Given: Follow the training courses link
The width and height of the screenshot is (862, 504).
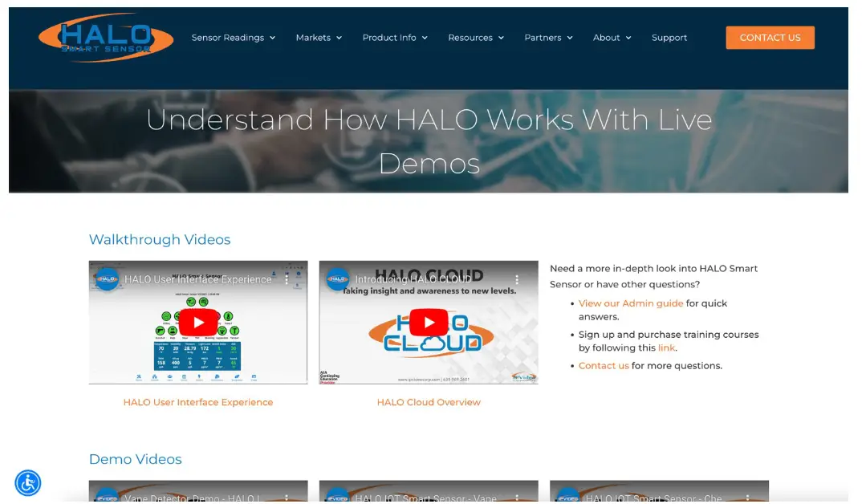Looking at the screenshot, I should pos(666,348).
